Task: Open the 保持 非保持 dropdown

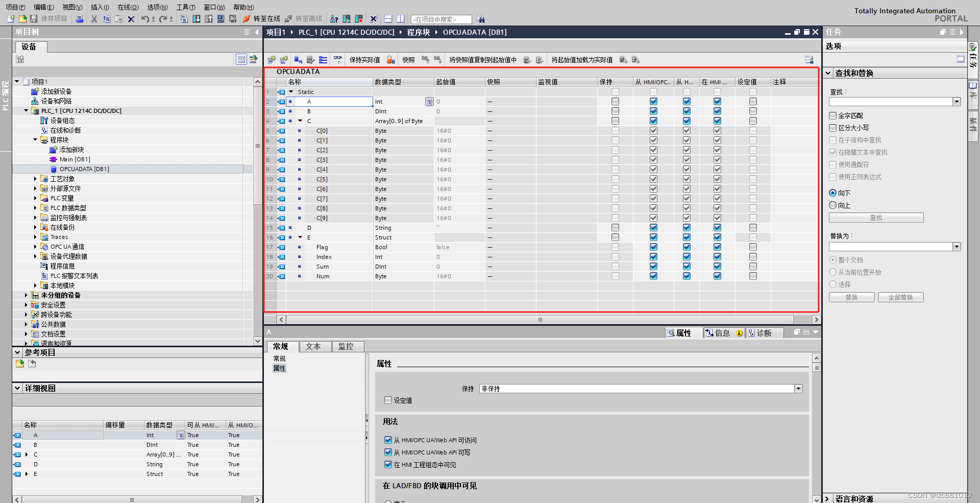Action: pyautogui.click(x=798, y=389)
